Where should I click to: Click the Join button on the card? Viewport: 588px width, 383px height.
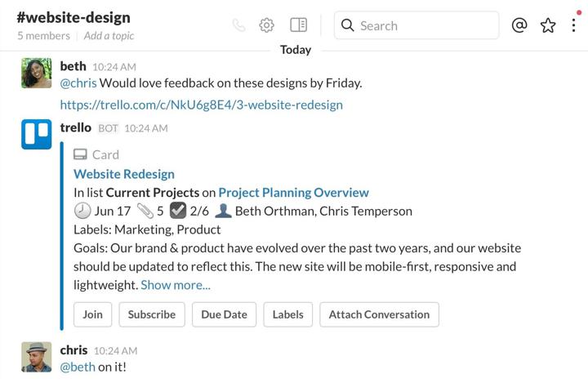(x=92, y=314)
